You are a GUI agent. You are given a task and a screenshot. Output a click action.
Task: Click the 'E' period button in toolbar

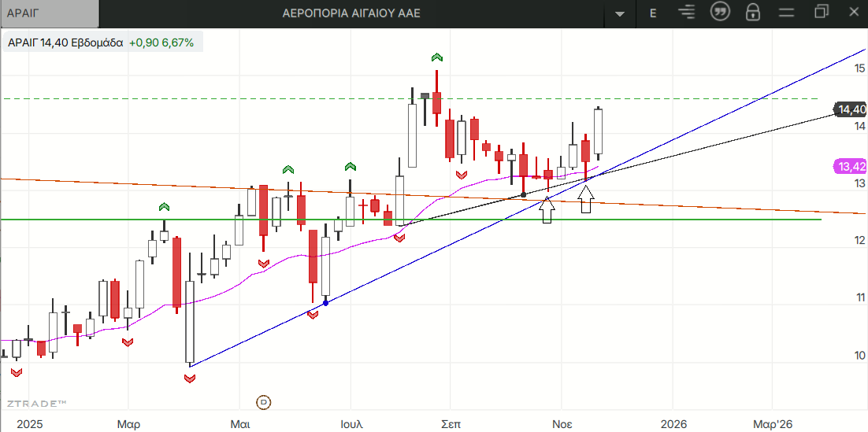point(653,13)
